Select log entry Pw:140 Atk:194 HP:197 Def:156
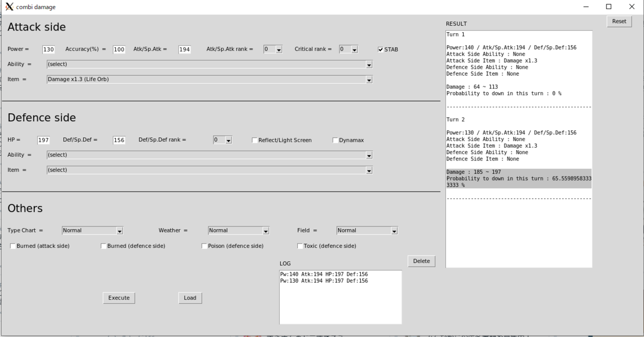Viewport: 644px width, 337px height. 324,274
